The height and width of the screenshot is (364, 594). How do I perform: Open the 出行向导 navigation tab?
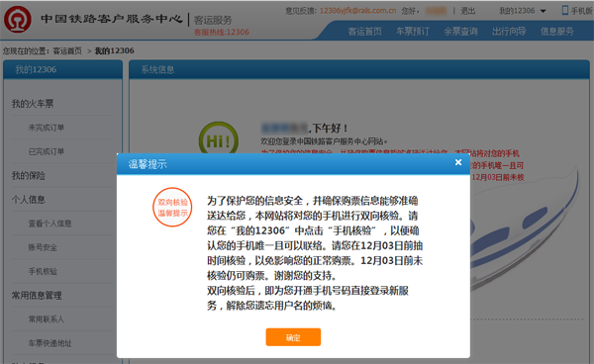click(509, 32)
